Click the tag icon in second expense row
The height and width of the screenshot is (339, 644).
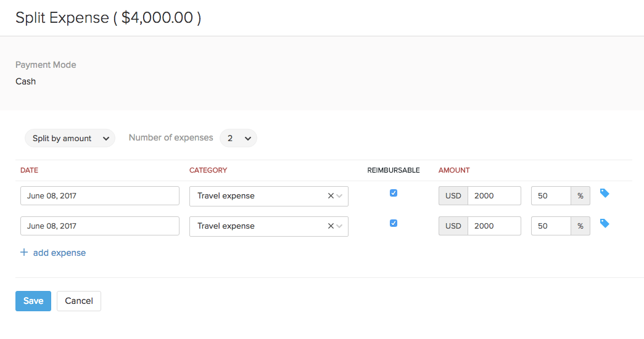605,224
